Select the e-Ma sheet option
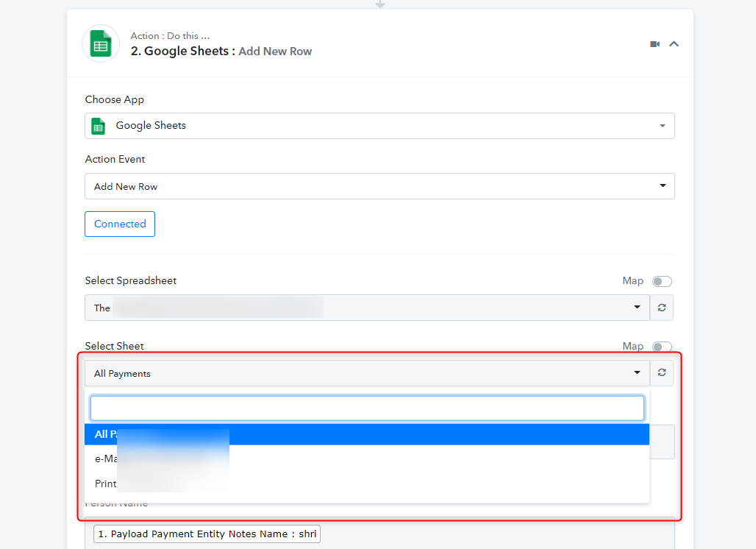The image size is (756, 549). pos(367,458)
